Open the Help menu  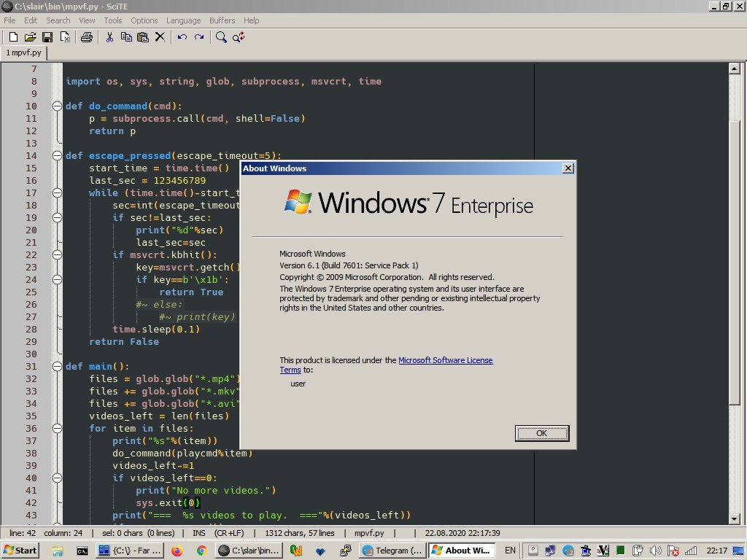click(x=251, y=20)
